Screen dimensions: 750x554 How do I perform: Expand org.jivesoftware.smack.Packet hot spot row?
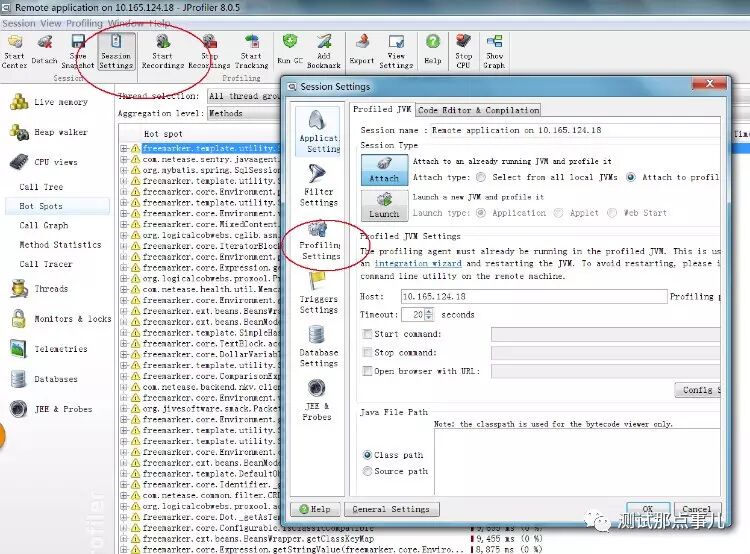(124, 409)
